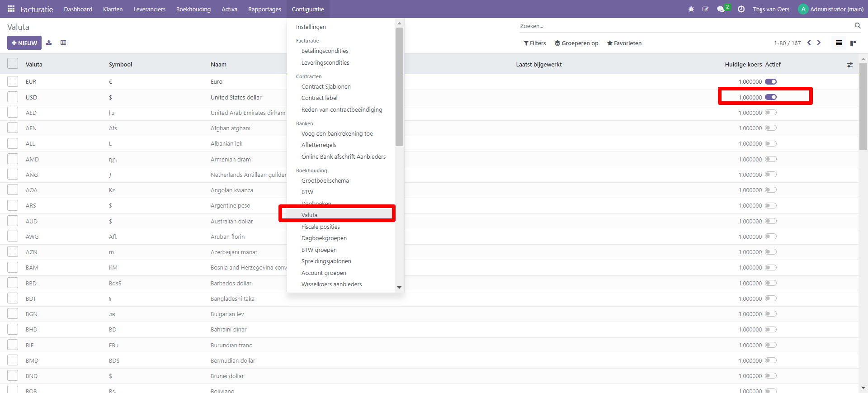Open the Rapportages menu
The image size is (868, 393).
tap(264, 9)
